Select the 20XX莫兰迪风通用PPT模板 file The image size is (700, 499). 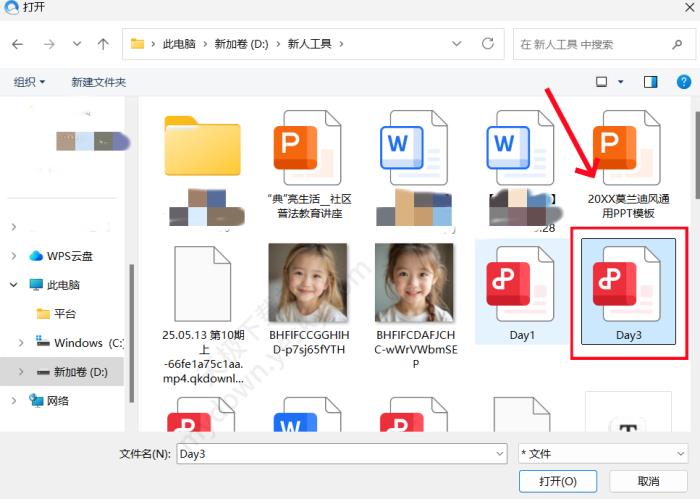click(628, 162)
